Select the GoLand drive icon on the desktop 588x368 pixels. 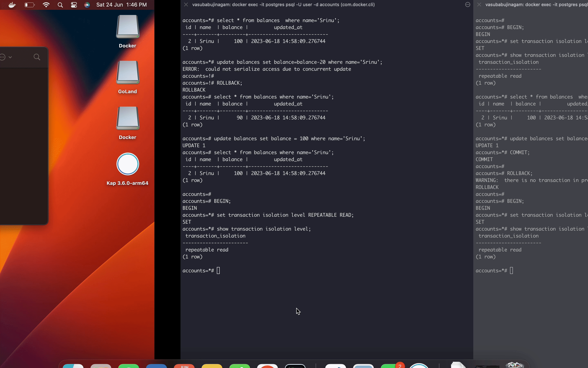128,73
